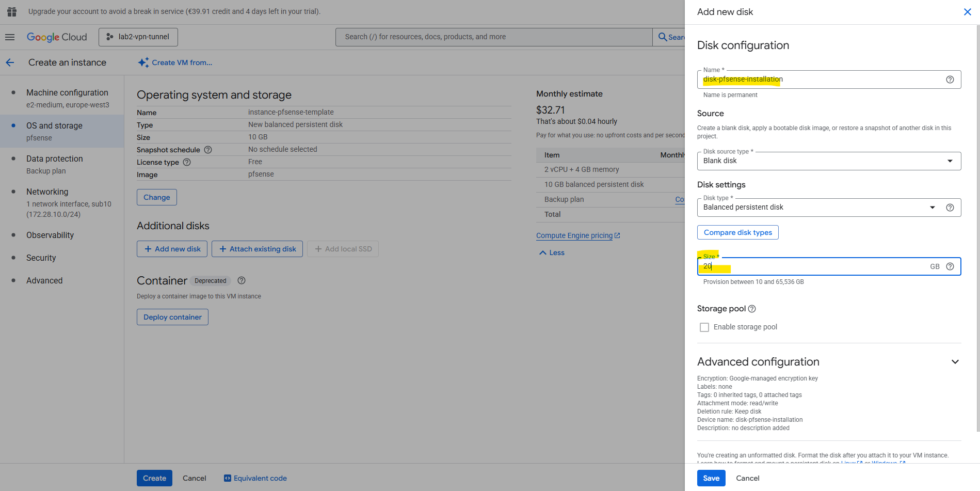Screen dimensions: 980x491
Task: Close the Add new disk panel
Action: click(967, 12)
